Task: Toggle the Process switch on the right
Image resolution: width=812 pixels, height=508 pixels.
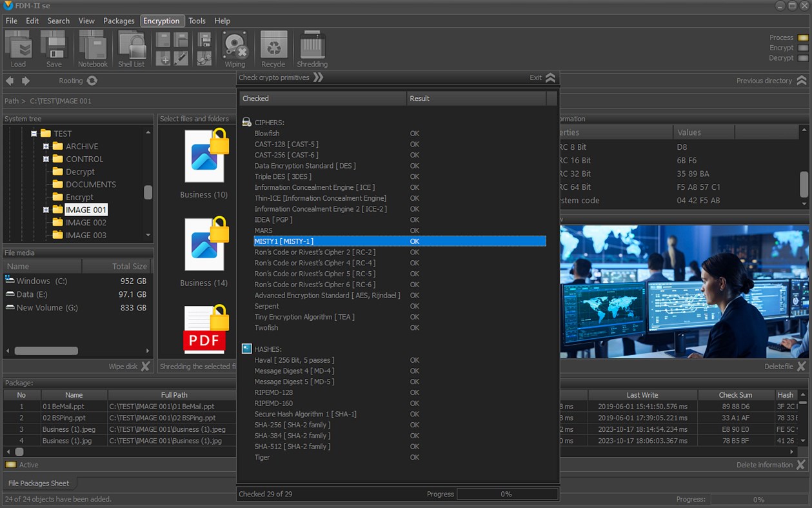Action: 802,37
